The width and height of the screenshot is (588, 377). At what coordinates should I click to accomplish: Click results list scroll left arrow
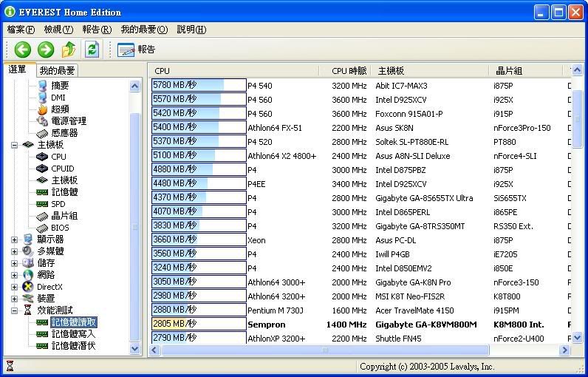pos(155,350)
